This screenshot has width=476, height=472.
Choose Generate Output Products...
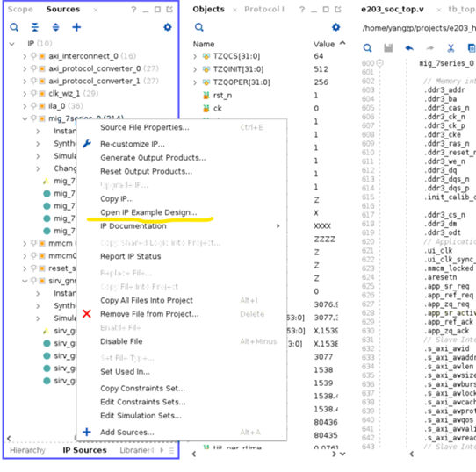[x=182, y=158]
